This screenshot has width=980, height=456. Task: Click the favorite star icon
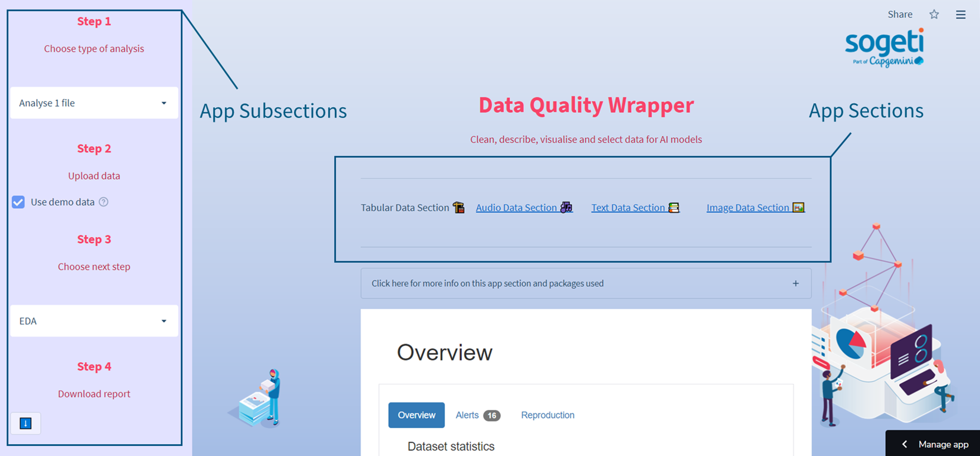point(934,15)
